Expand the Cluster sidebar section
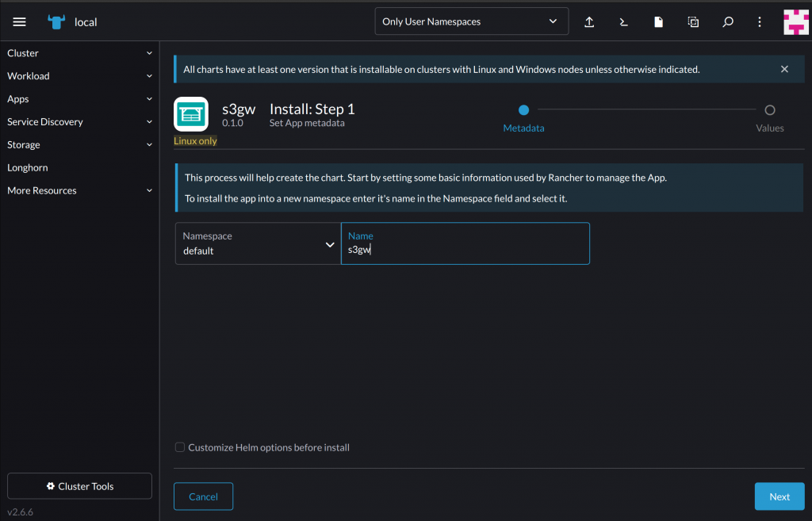Screen dimensions: 812x521 pos(79,53)
